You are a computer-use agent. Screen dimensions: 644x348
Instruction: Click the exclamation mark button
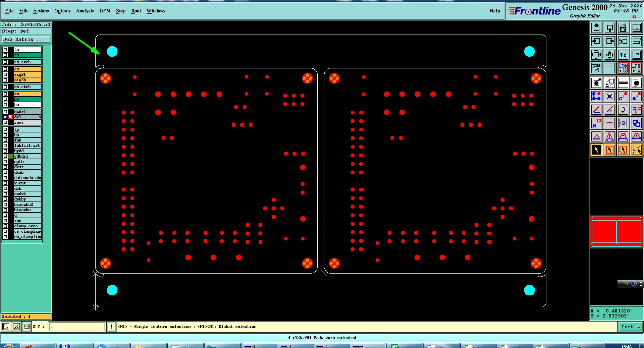[111, 327]
